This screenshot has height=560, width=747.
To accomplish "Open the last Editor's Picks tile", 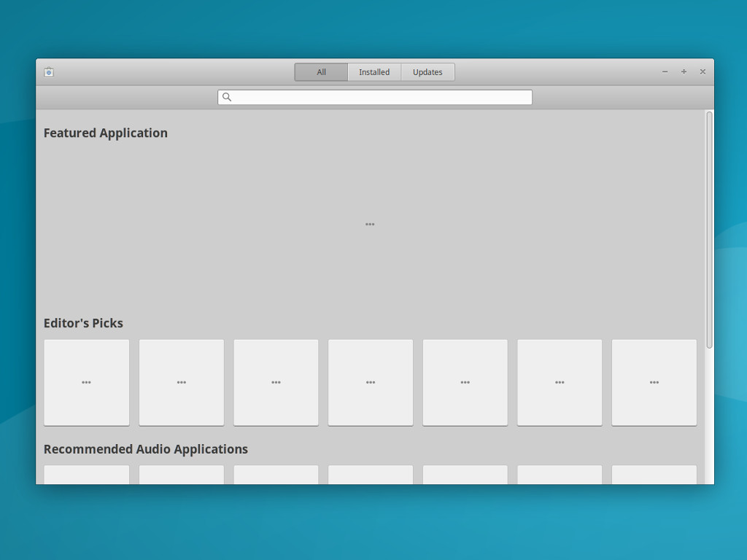I will 654,382.
